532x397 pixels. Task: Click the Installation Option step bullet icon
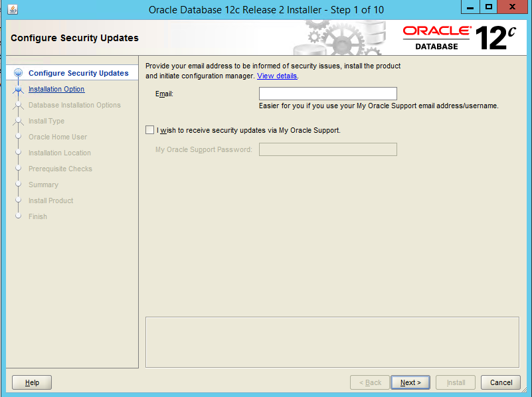19,89
